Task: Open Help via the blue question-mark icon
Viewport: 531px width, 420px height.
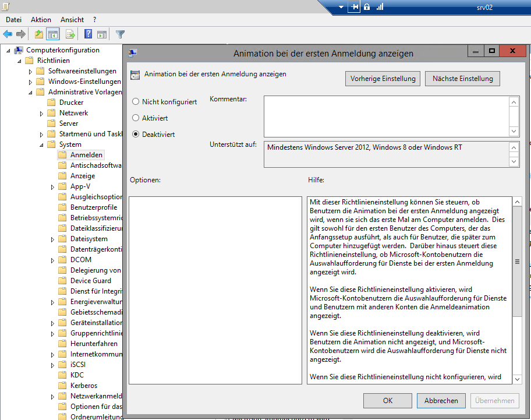Action: tap(88, 34)
